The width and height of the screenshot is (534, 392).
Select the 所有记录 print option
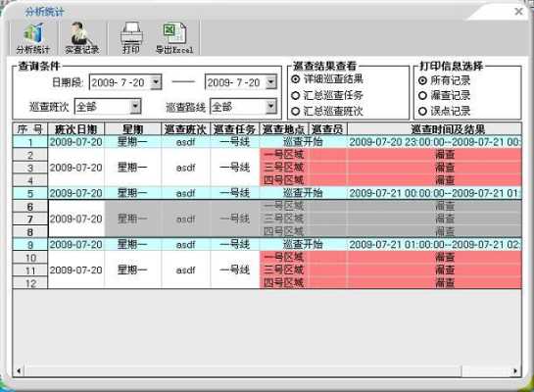pyautogui.click(x=422, y=80)
